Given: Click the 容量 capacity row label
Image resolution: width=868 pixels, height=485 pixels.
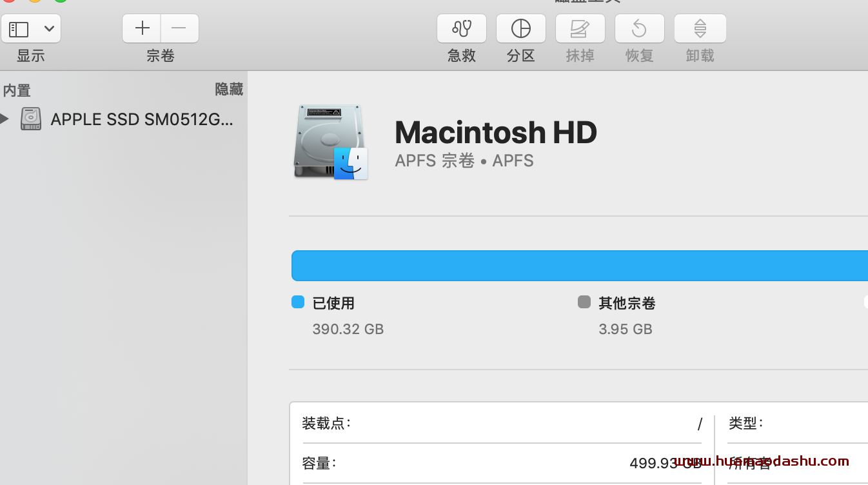Looking at the screenshot, I should (319, 463).
